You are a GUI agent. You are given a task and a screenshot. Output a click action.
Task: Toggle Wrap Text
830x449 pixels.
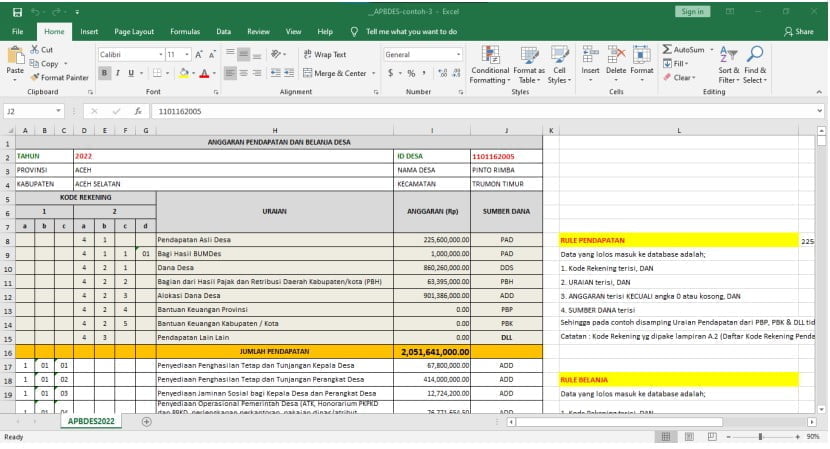325,54
